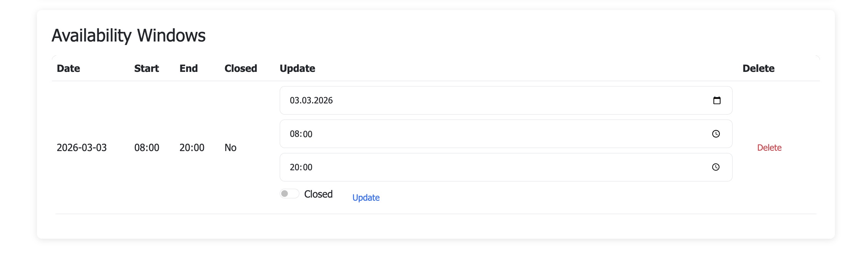The image size is (868, 266).
Task: Click the clock icon in 08:00 time field
Action: (716, 134)
